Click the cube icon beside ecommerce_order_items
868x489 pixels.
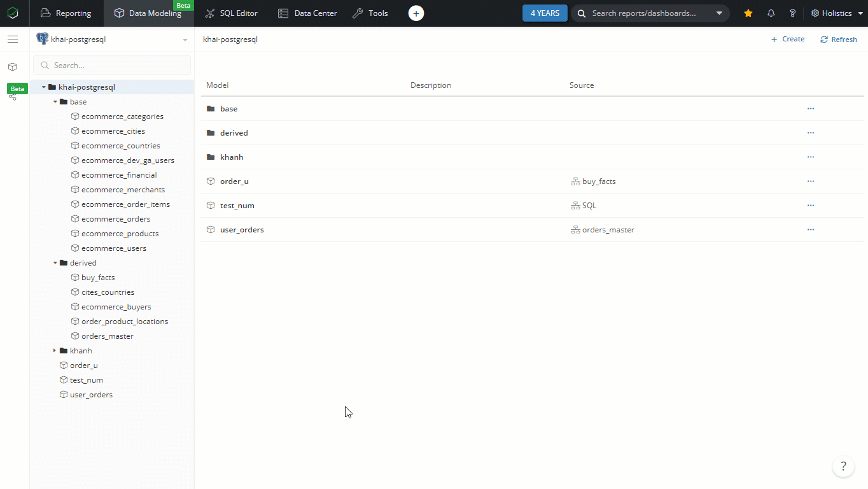click(x=75, y=204)
